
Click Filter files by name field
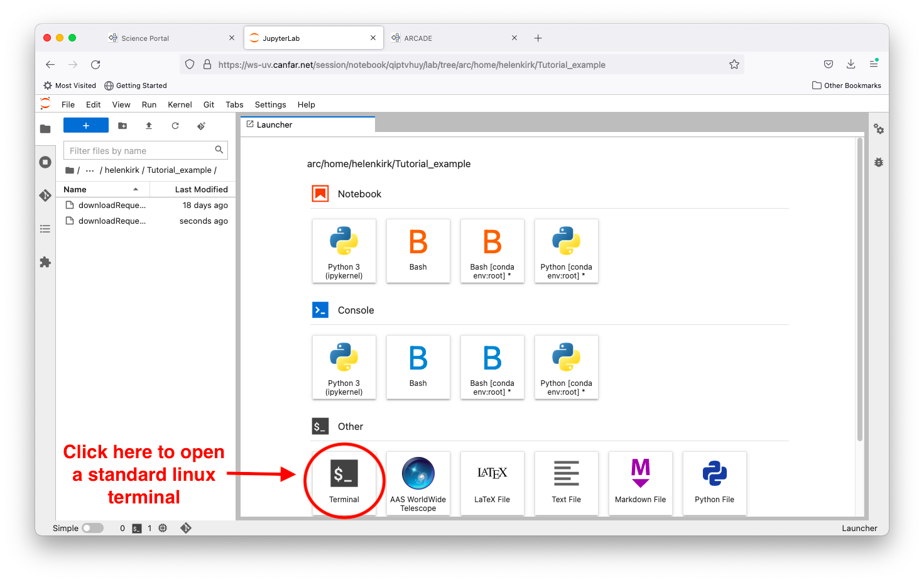(x=146, y=150)
